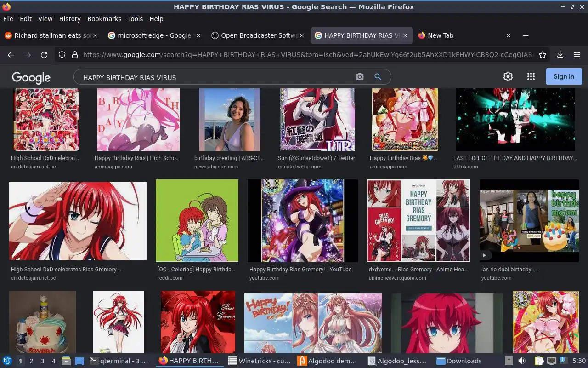Open the Edit menu

[x=25, y=19]
